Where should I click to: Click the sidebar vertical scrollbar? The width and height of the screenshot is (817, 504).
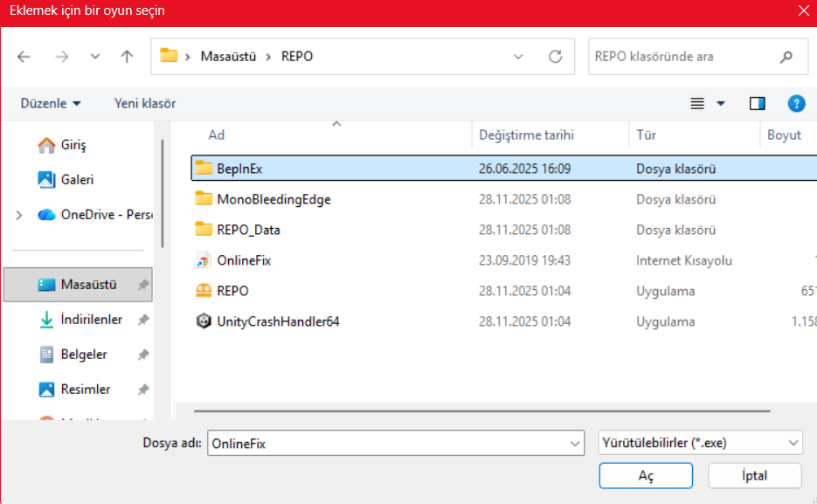(x=163, y=193)
